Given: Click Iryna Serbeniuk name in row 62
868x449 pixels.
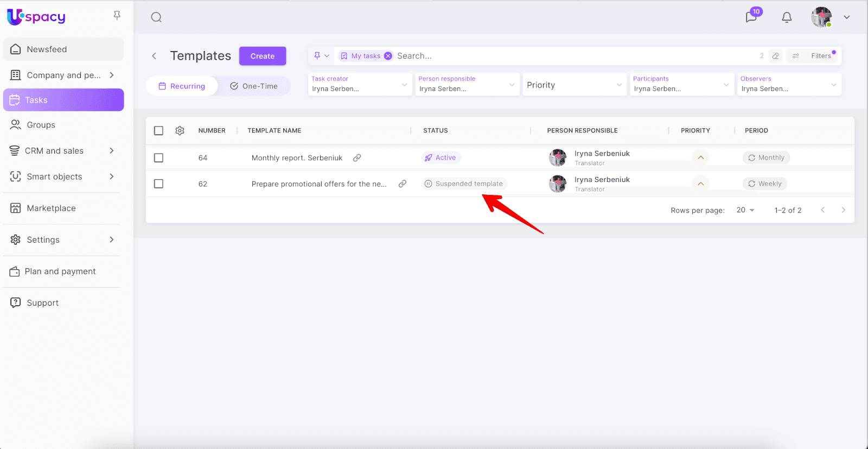Looking at the screenshot, I should (602, 180).
